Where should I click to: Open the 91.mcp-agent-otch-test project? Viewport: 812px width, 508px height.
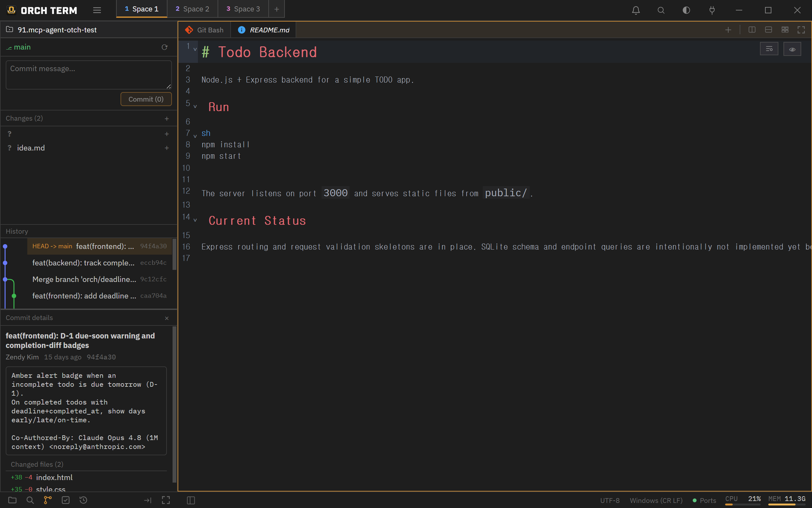click(x=57, y=30)
